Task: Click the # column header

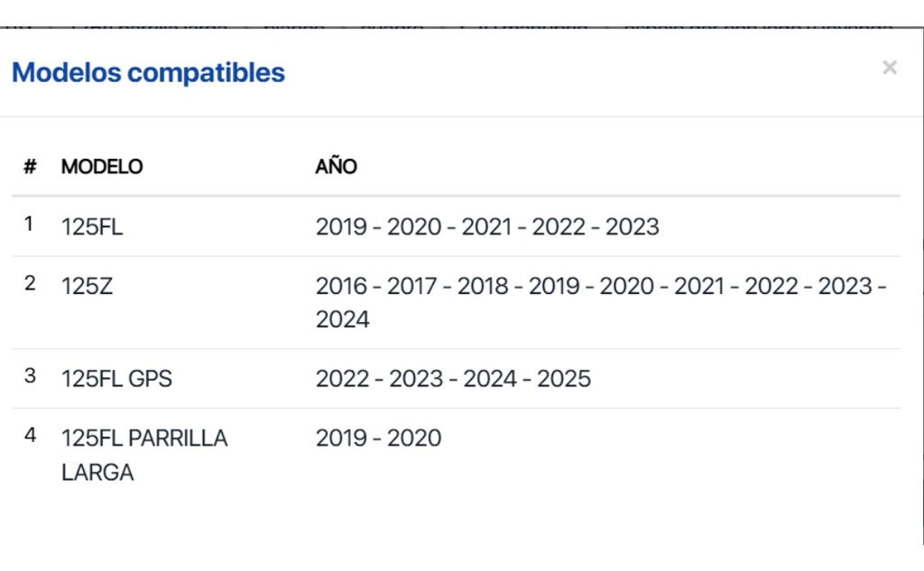Action: [x=31, y=167]
